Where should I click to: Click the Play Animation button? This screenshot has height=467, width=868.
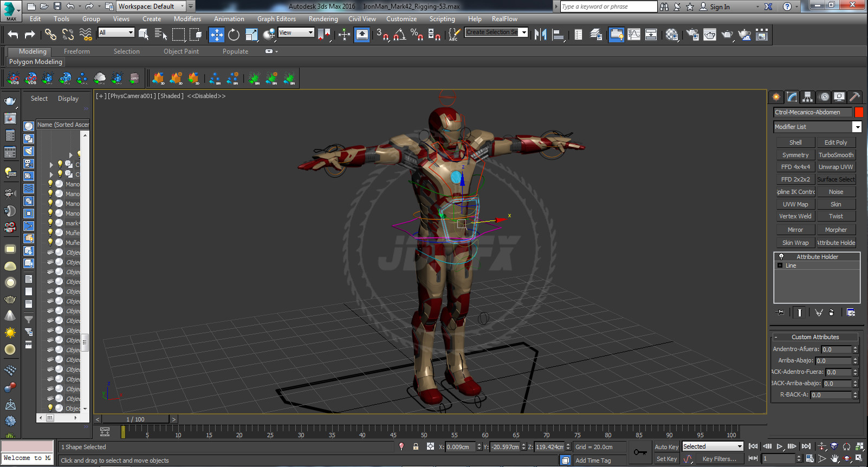coord(780,446)
